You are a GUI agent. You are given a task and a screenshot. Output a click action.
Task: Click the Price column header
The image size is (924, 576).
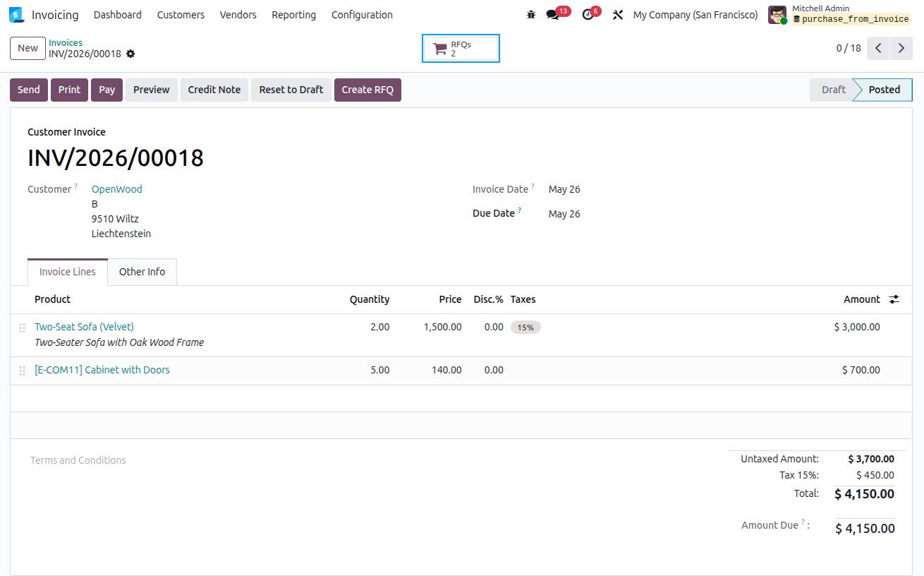tap(450, 299)
